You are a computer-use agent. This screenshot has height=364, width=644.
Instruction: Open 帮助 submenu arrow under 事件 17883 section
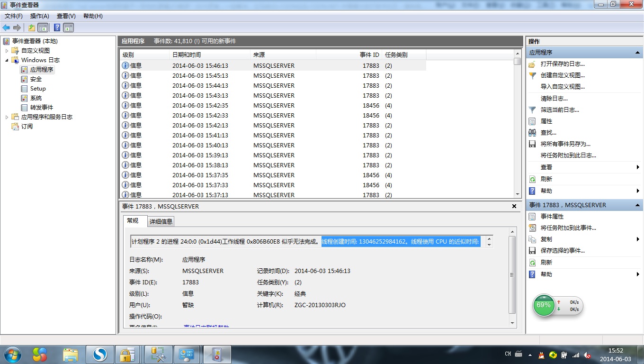pos(638,274)
